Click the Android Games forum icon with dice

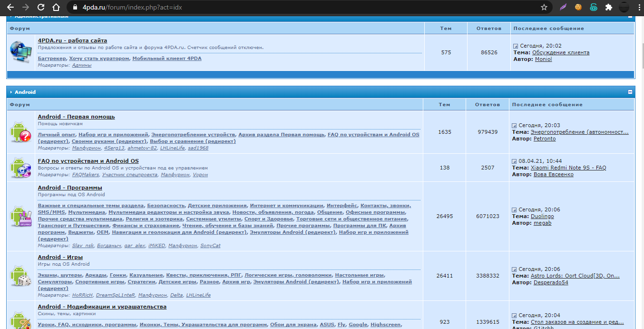point(20,276)
